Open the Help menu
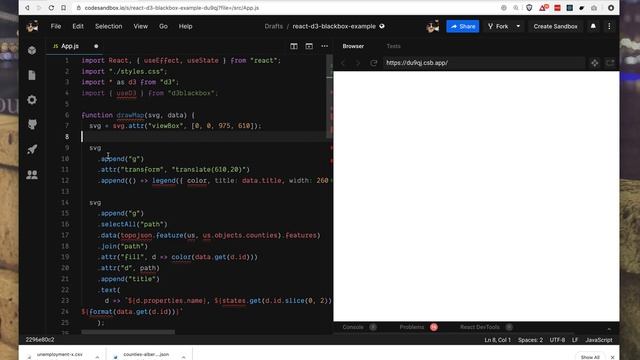The width and height of the screenshot is (640, 360). (x=185, y=26)
